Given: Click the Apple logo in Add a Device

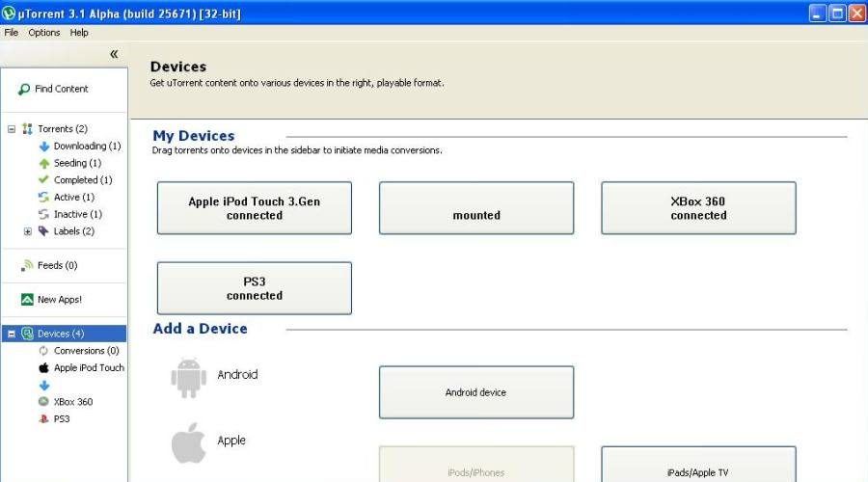Looking at the screenshot, I should 189,444.
